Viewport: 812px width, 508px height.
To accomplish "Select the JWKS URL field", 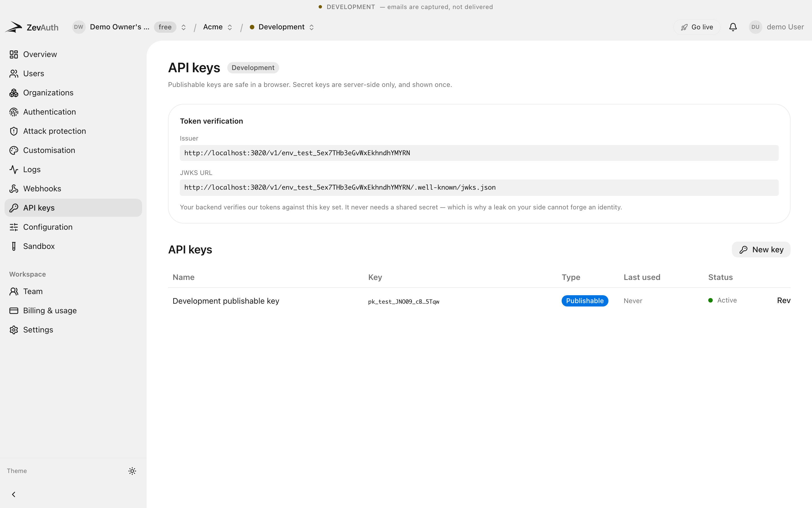I will (x=479, y=187).
